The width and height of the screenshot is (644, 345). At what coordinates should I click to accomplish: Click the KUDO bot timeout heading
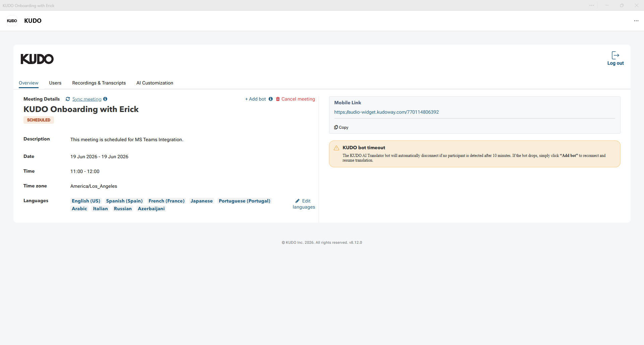pyautogui.click(x=364, y=148)
